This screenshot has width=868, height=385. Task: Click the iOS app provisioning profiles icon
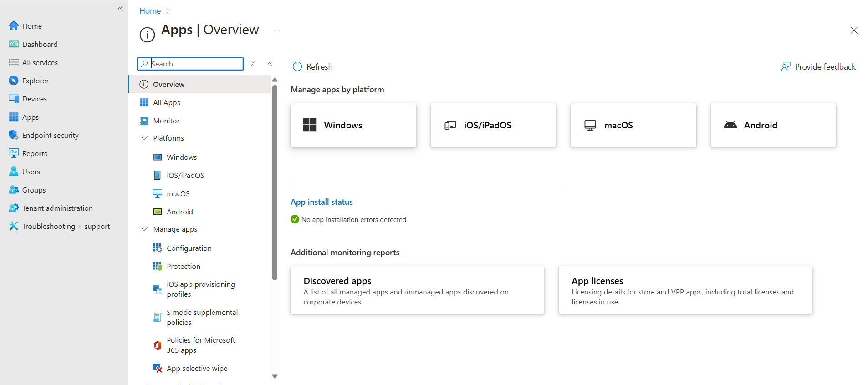(157, 289)
